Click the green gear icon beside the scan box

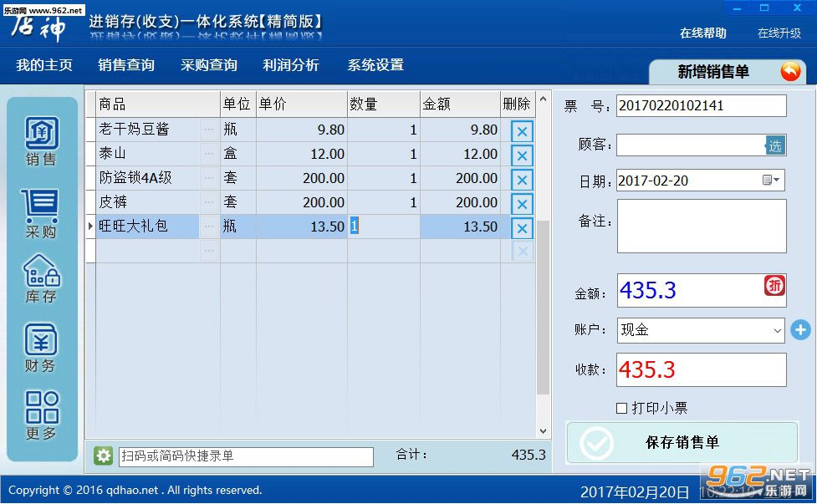coord(103,456)
